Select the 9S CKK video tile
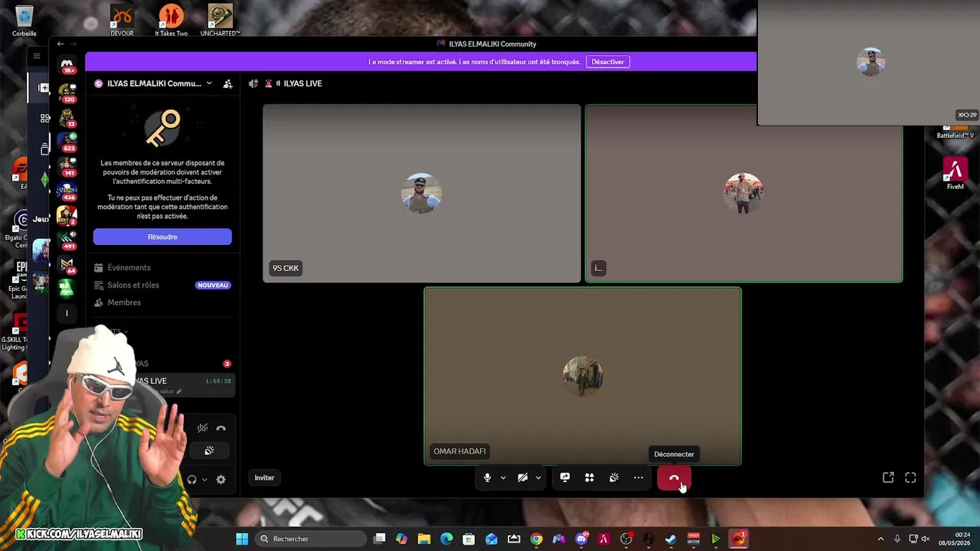The width and height of the screenshot is (980, 551). coord(422,194)
